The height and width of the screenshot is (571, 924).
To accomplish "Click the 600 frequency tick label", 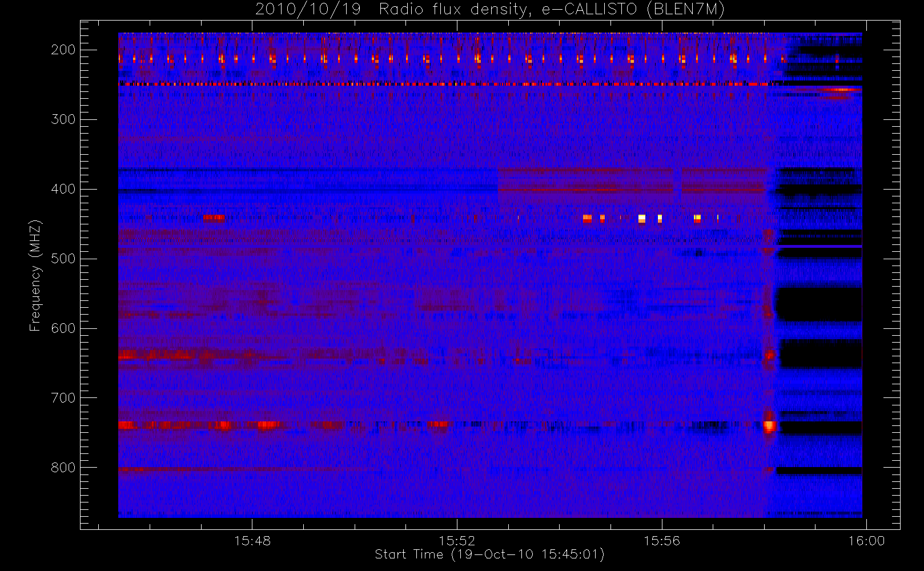I will pyautogui.click(x=63, y=328).
